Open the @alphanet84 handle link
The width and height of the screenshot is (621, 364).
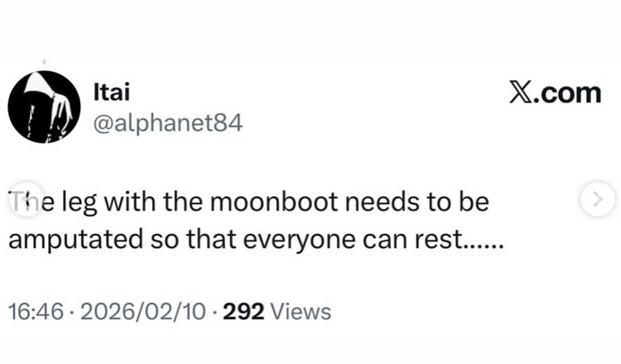[169, 123]
